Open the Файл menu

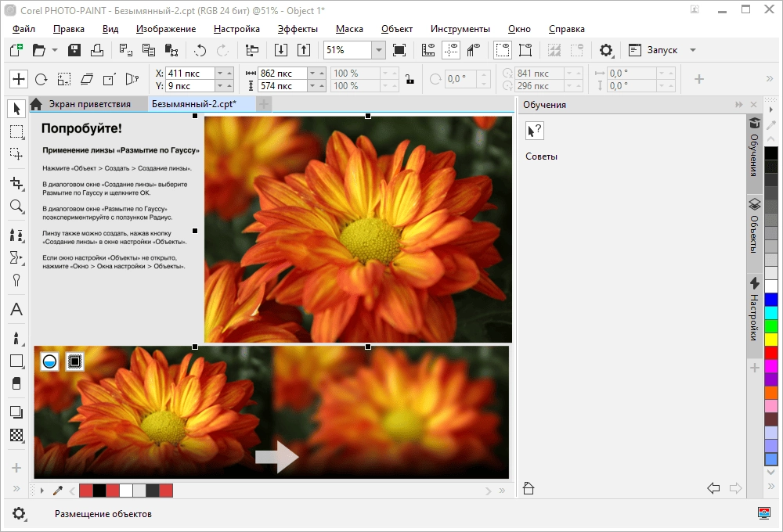point(23,29)
